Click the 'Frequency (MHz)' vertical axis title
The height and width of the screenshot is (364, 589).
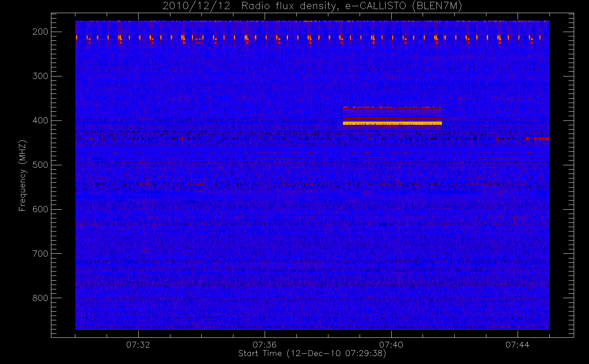(23, 175)
